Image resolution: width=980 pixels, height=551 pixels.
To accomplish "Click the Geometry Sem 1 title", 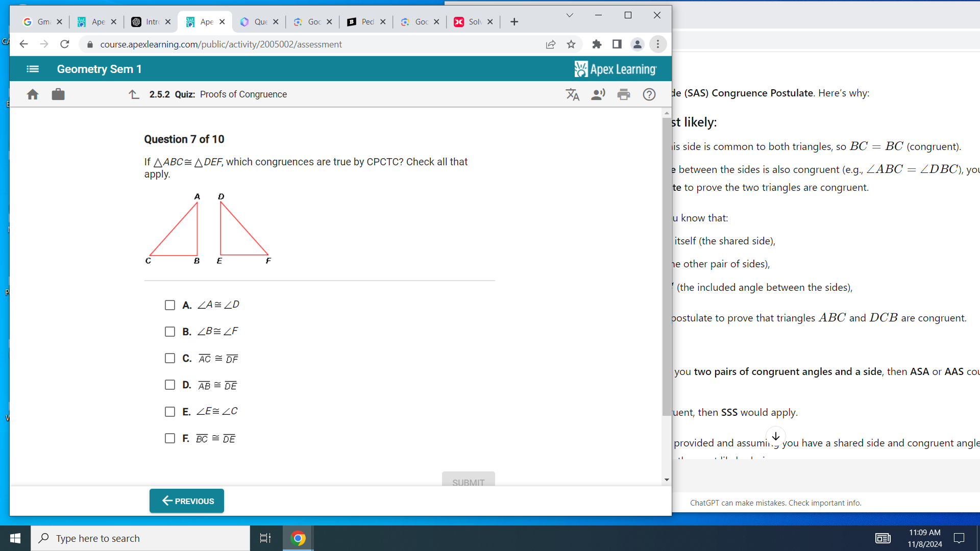I will tap(99, 69).
